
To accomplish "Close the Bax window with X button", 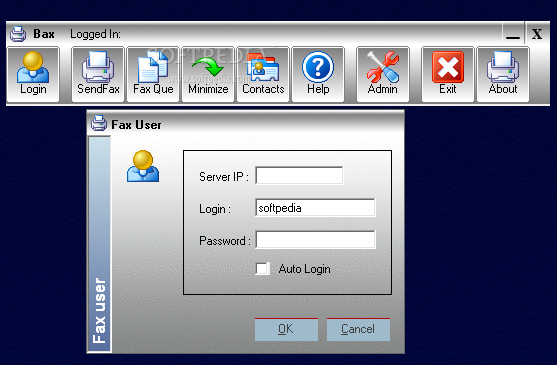I will pyautogui.click(x=537, y=34).
